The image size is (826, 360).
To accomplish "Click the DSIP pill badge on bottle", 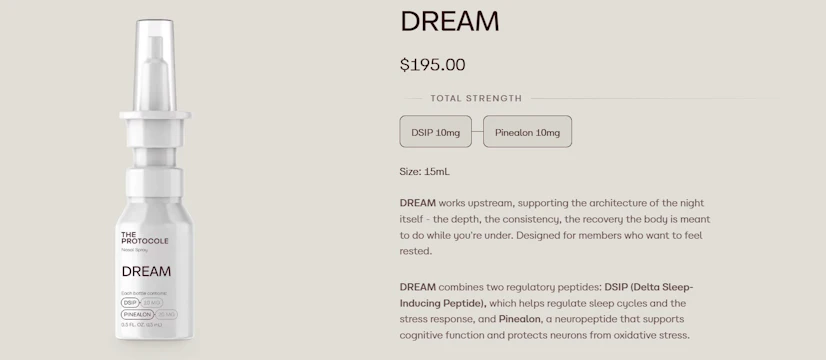I will [x=130, y=303].
